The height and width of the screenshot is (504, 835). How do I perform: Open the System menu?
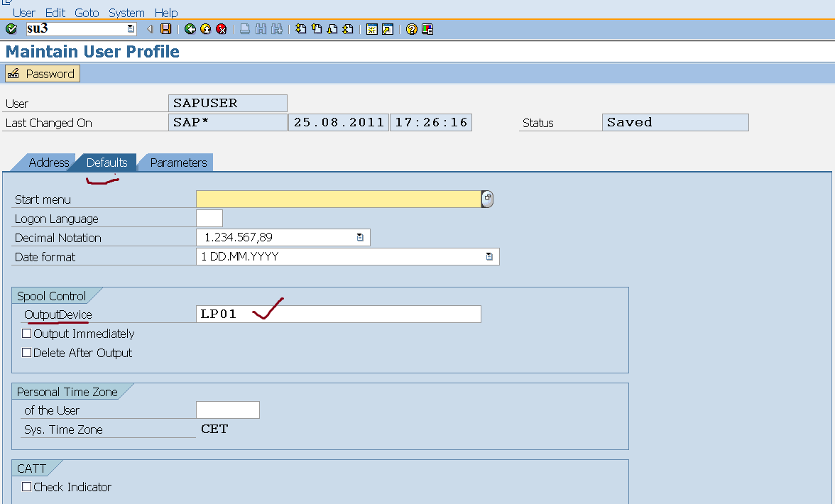point(126,12)
